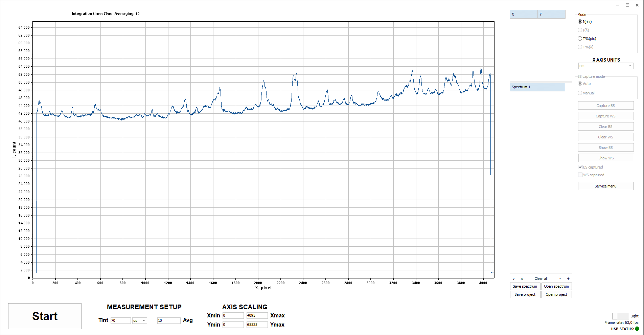Image resolution: width=644 pixels, height=335 pixels.
Task: Click the plus symbol beside Clear all
Action: tap(568, 279)
